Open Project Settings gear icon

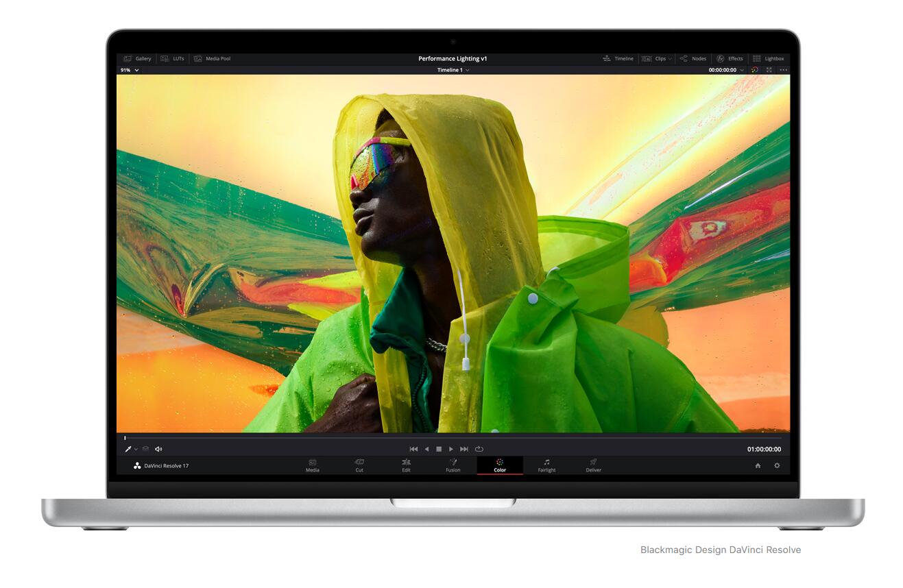tap(777, 466)
